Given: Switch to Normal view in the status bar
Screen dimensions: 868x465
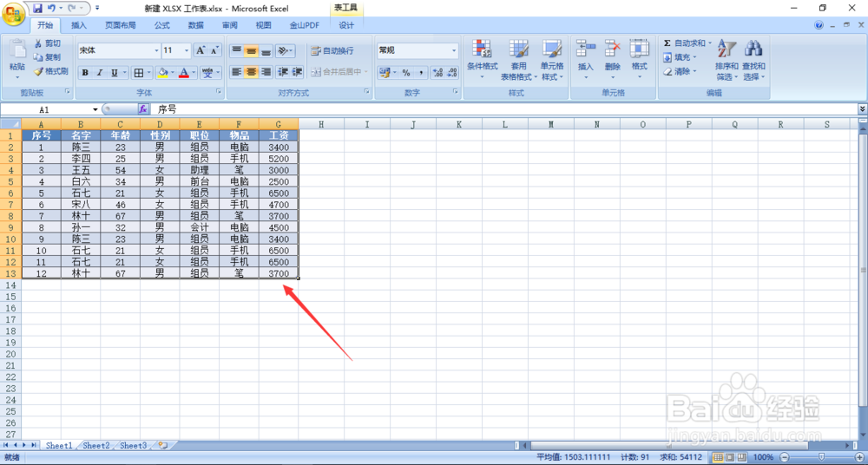Looking at the screenshot, I should tap(717, 458).
